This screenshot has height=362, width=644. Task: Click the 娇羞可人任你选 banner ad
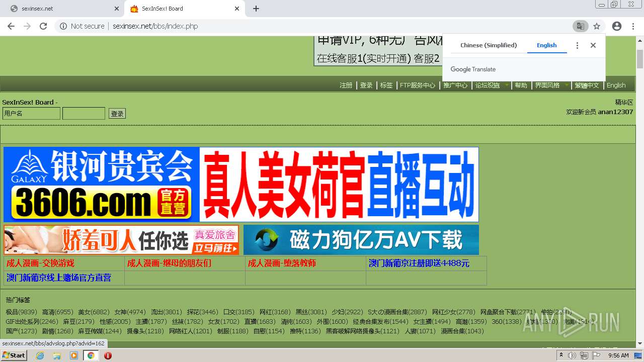pyautogui.click(x=121, y=240)
